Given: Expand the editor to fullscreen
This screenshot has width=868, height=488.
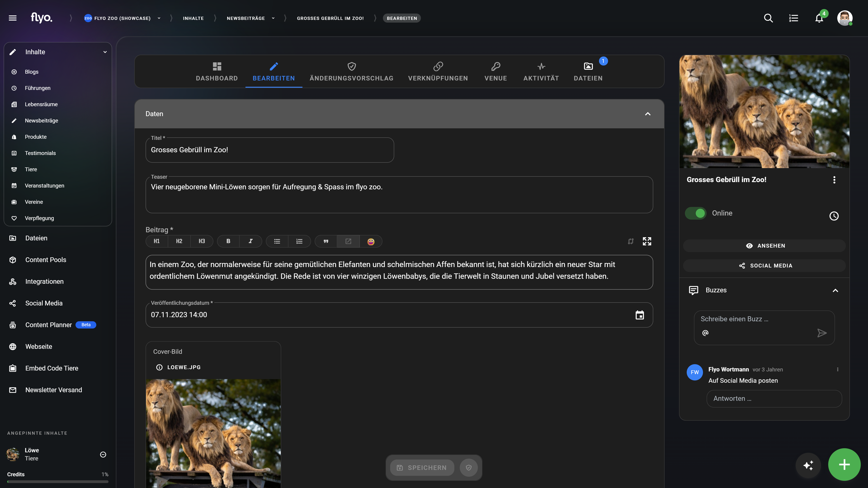Looking at the screenshot, I should (647, 241).
